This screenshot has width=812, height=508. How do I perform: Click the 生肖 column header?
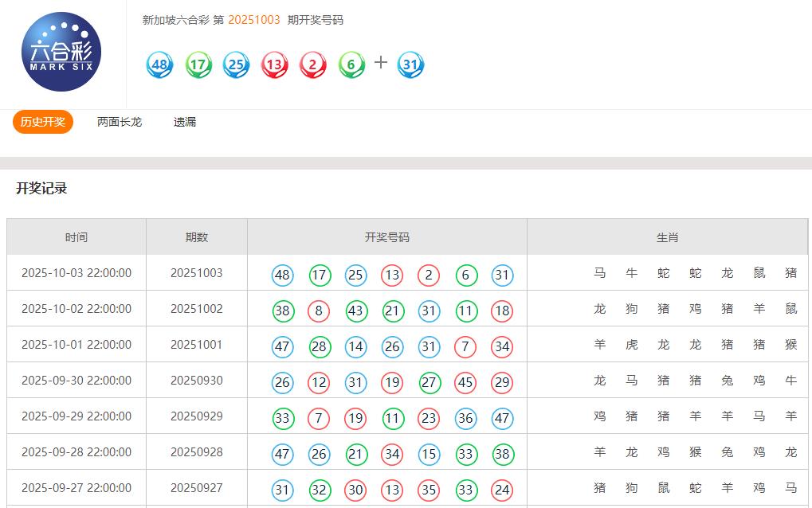(667, 237)
